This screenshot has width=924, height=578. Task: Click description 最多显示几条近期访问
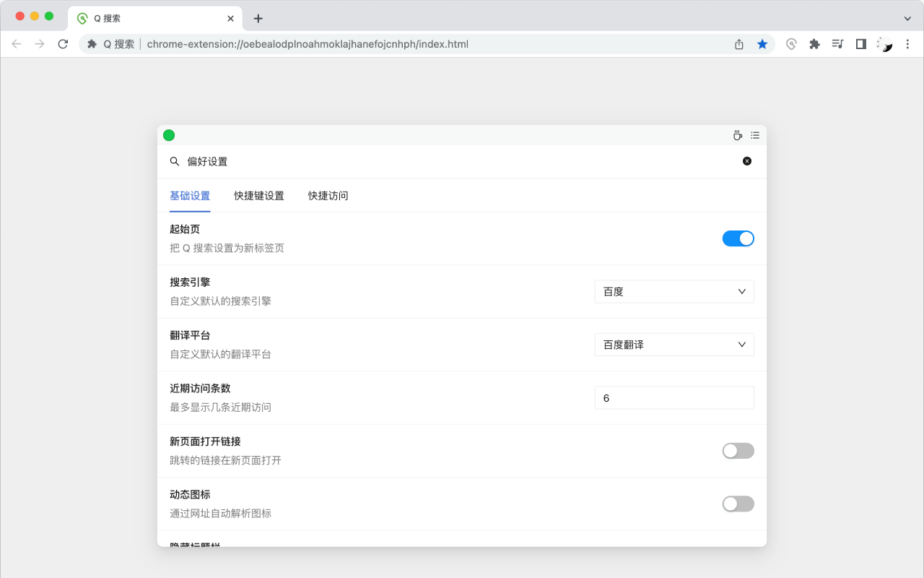(x=220, y=407)
